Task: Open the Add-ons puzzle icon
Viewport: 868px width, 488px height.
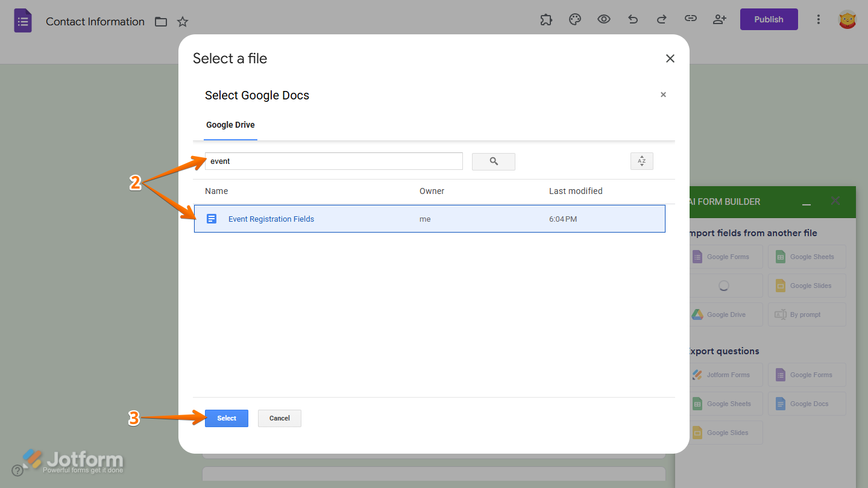Action: (546, 19)
